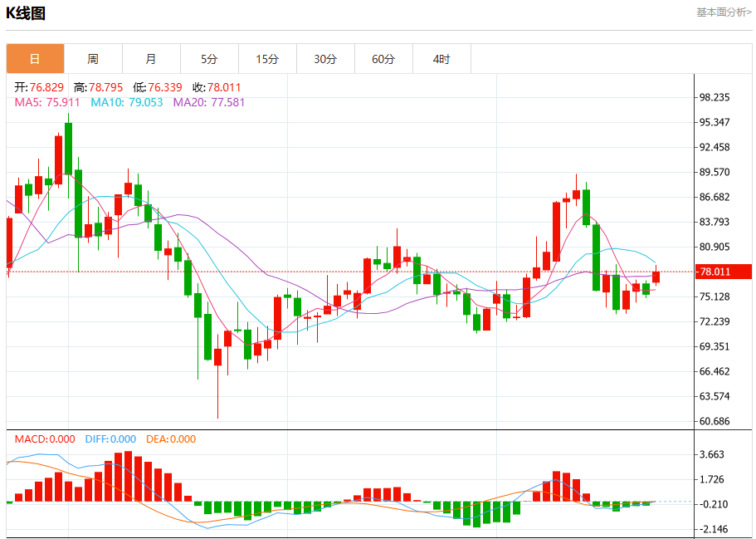
Task: Click the MACD:0.000 indicator label
Action: tap(45, 439)
